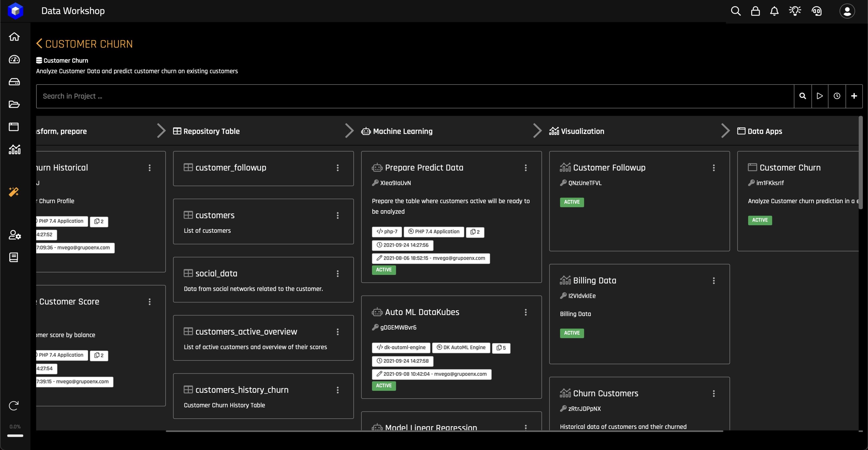This screenshot has width=868, height=450.
Task: Click the run/play button in top toolbar
Action: tap(821, 96)
